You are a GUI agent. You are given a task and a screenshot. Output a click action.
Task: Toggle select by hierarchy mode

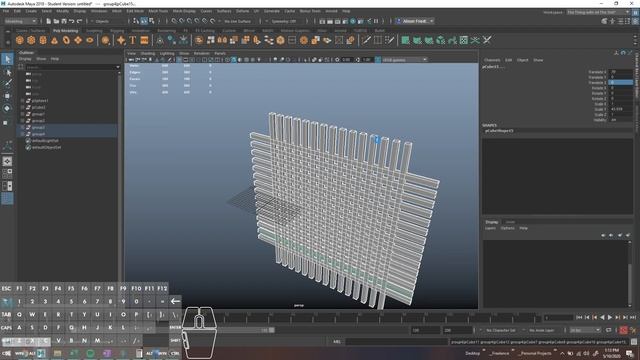point(136,21)
